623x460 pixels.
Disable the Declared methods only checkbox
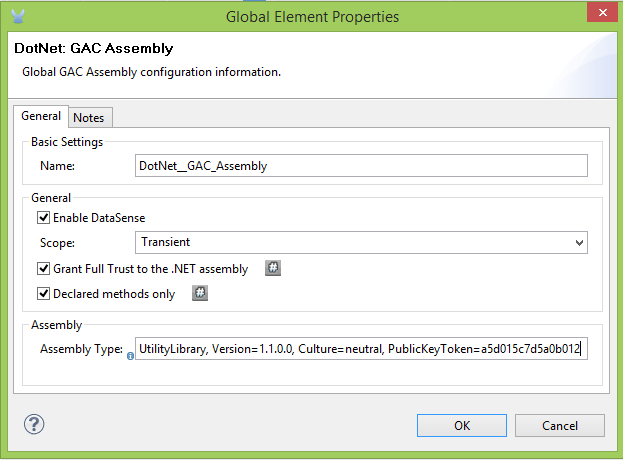[x=43, y=294]
